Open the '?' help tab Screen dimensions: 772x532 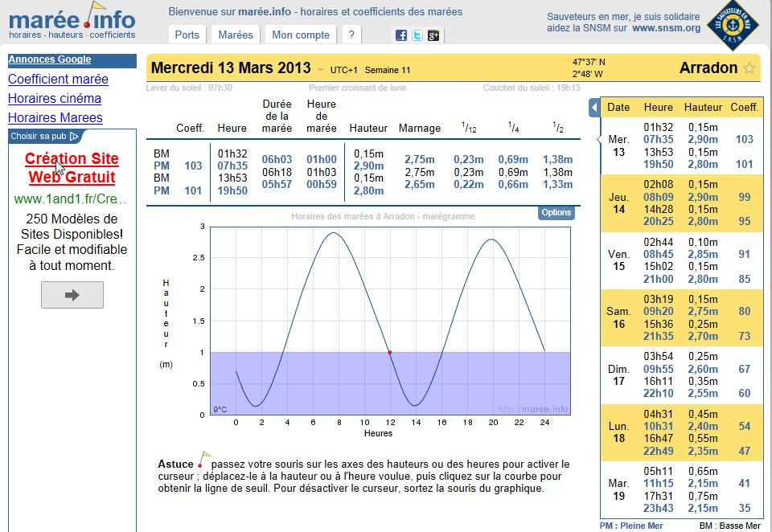[351, 35]
